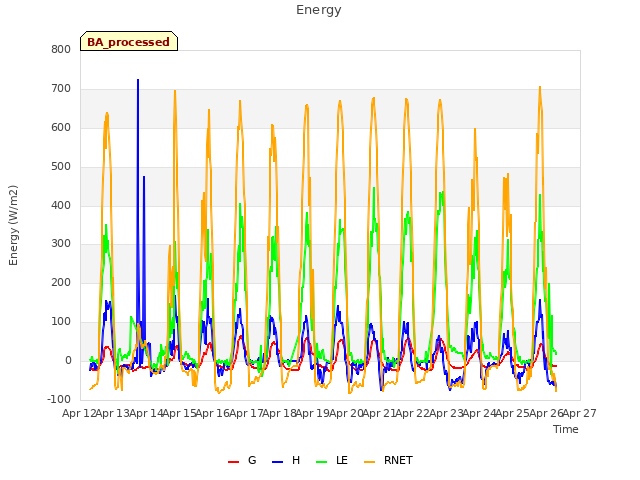640x480 pixels.
Task: Click the Apr 12 x-axis tick label
Action: 78,413
